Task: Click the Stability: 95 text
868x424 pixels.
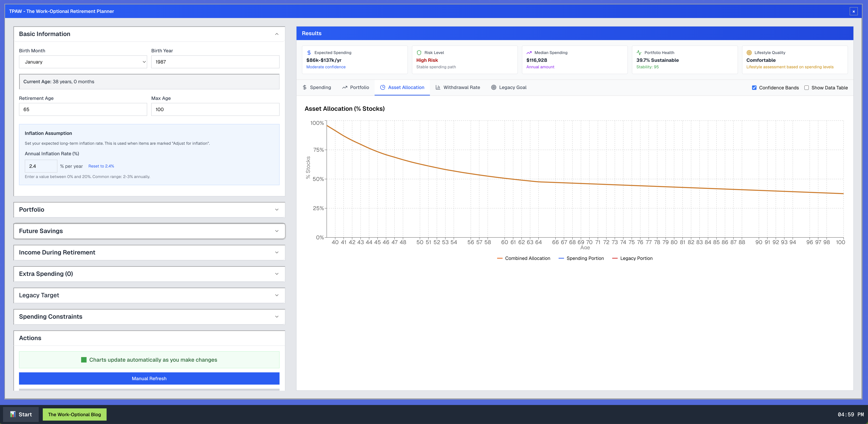Action: (x=647, y=67)
